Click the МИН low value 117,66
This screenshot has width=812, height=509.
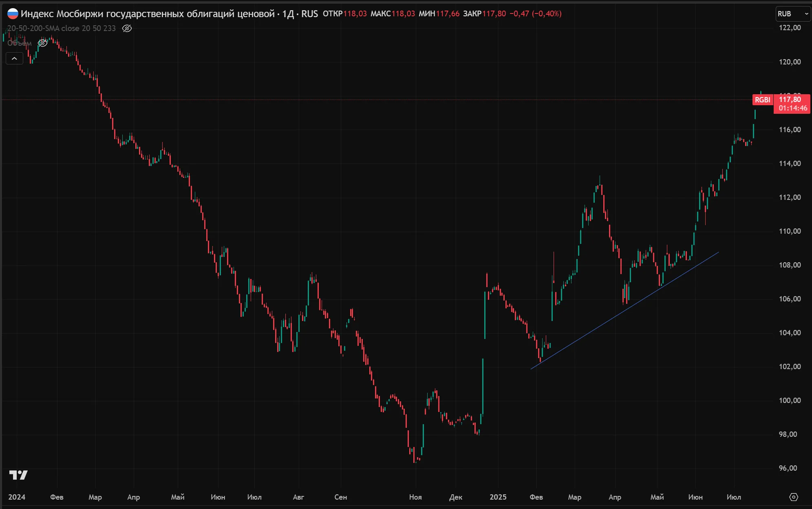click(x=448, y=14)
